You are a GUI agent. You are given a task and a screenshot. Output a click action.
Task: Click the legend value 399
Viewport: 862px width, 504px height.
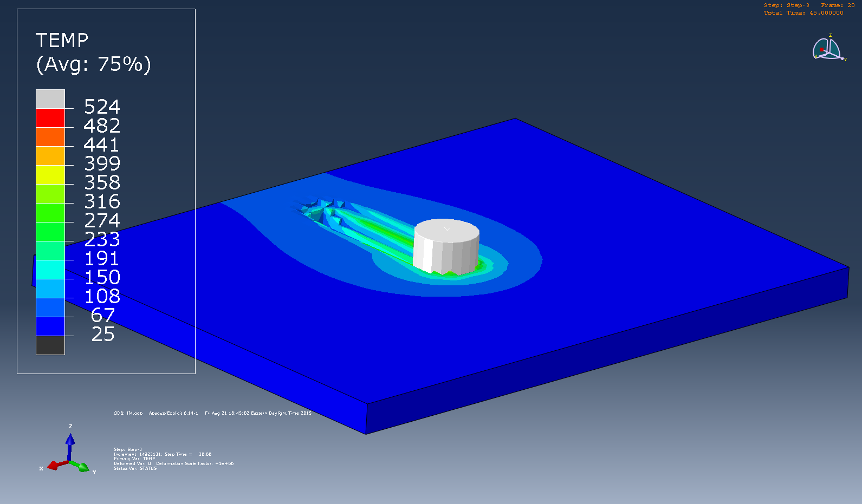[x=102, y=163]
